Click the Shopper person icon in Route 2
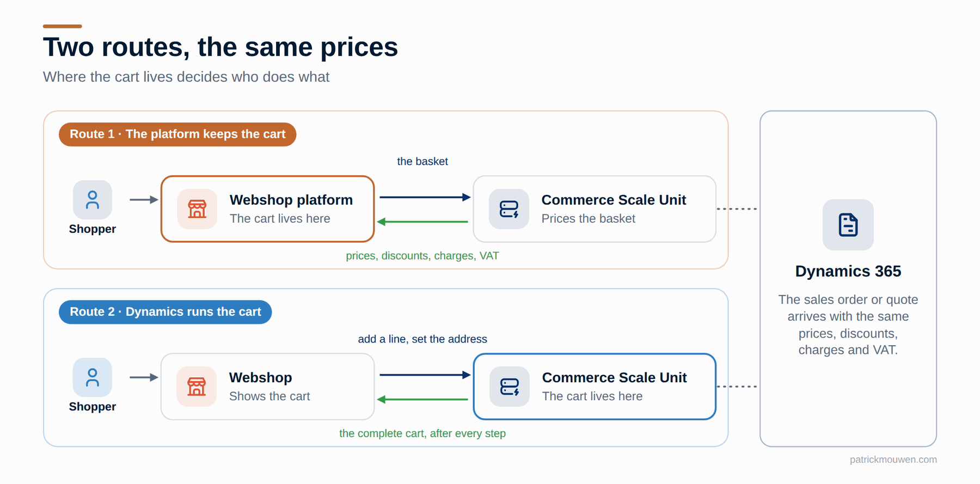Image resolution: width=980 pixels, height=484 pixels. pos(93,377)
